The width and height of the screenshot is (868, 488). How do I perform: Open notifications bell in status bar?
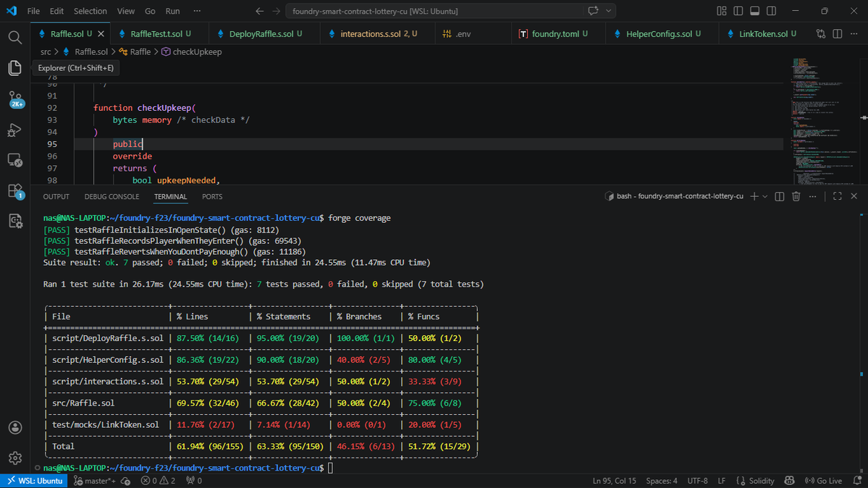pos(857,481)
